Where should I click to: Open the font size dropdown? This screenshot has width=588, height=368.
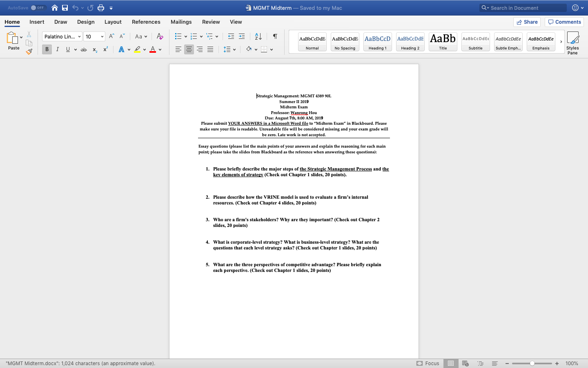click(102, 36)
